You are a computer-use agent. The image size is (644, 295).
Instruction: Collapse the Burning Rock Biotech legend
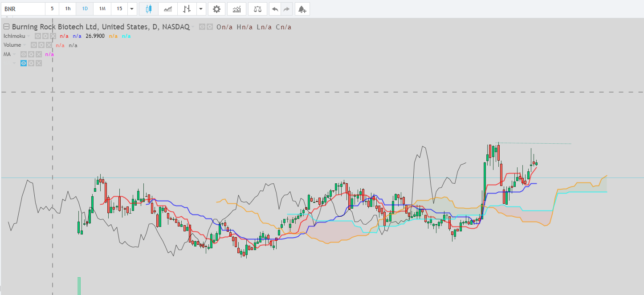(x=6, y=27)
